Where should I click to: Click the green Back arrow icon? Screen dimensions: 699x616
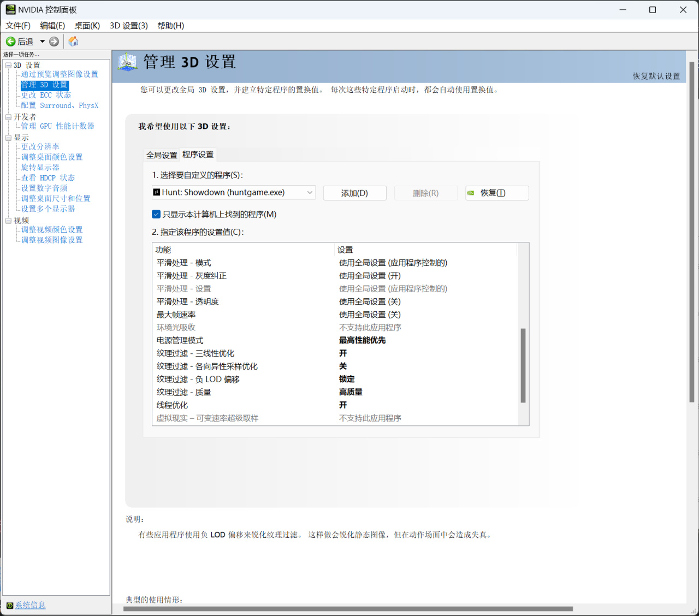[10, 42]
